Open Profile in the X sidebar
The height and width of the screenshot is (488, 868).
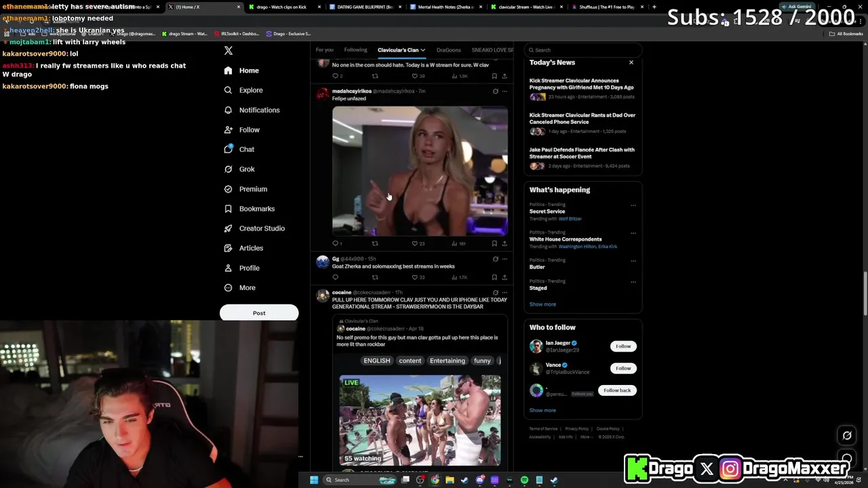pyautogui.click(x=242, y=268)
